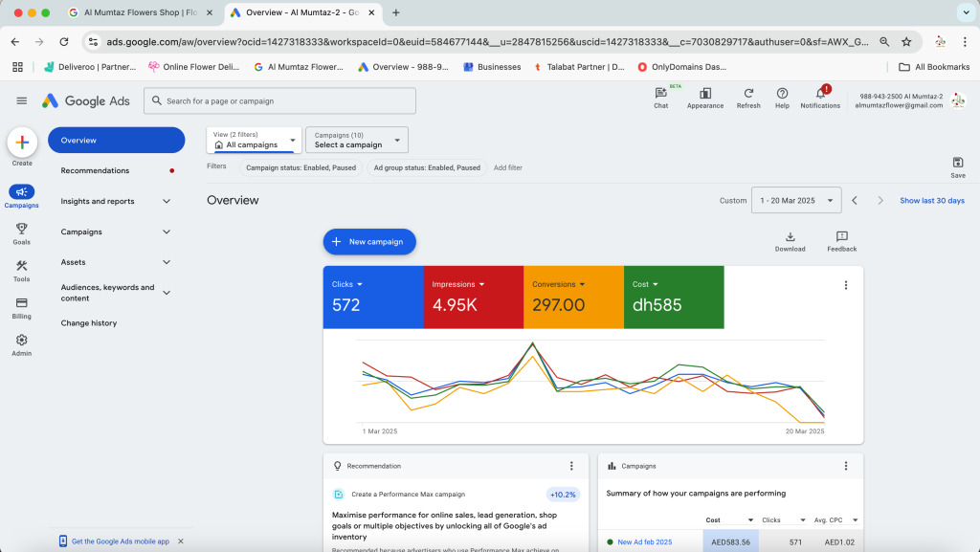Click the account profile avatar

coord(957,100)
